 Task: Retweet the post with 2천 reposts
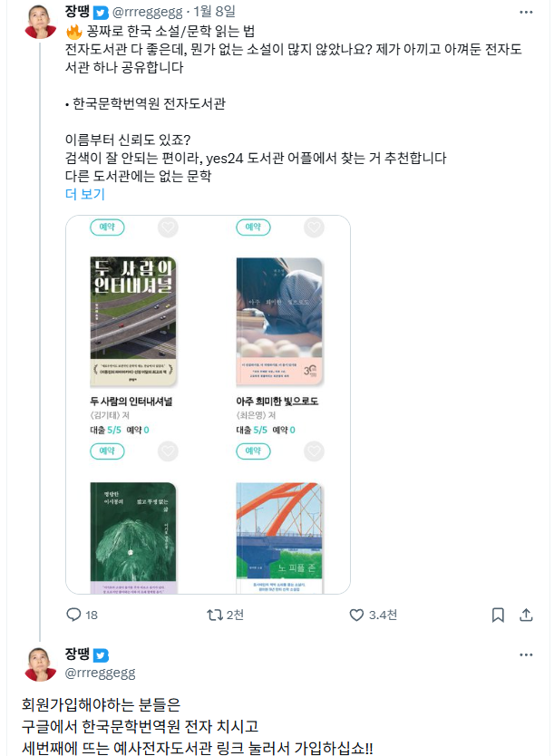[x=215, y=615]
